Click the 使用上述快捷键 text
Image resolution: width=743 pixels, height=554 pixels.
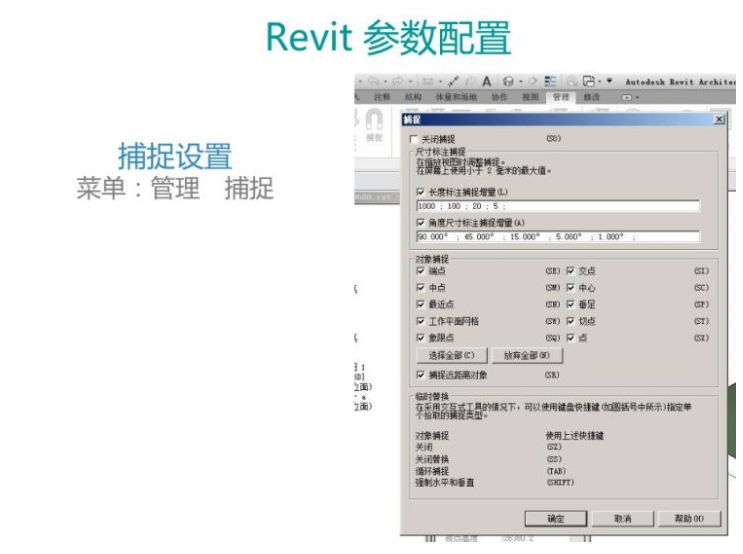(x=575, y=436)
